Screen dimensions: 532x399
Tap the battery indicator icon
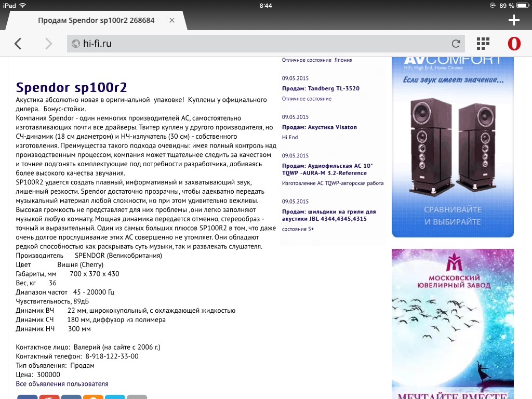pyautogui.click(x=523, y=5)
